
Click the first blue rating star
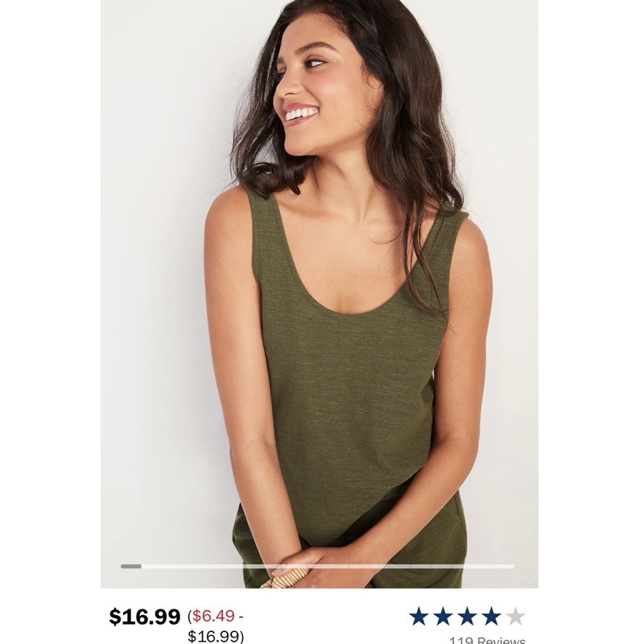pyautogui.click(x=419, y=616)
